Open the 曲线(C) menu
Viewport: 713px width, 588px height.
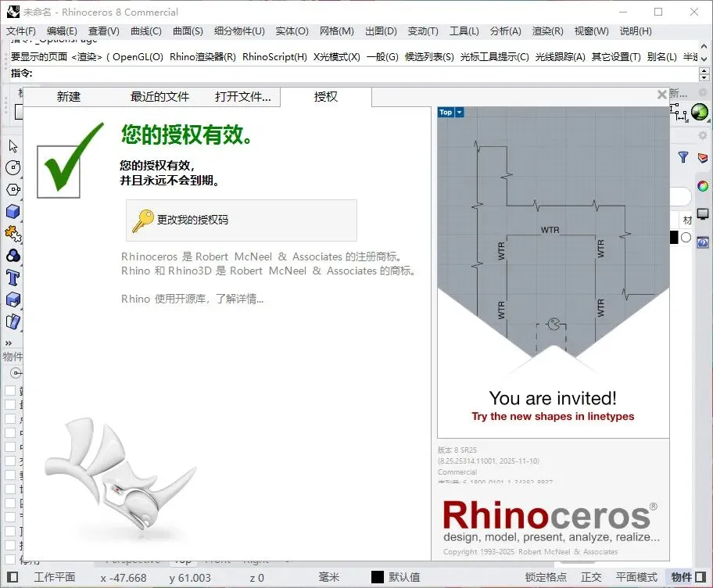(x=146, y=31)
